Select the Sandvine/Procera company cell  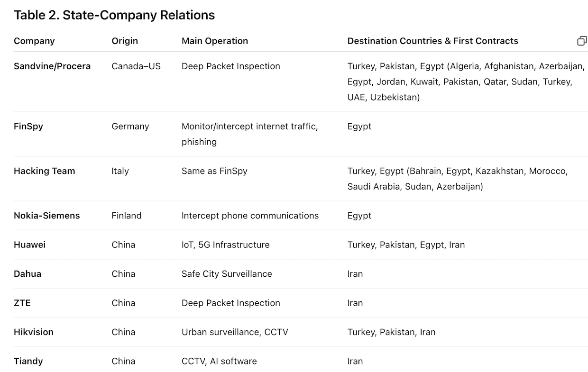point(52,66)
